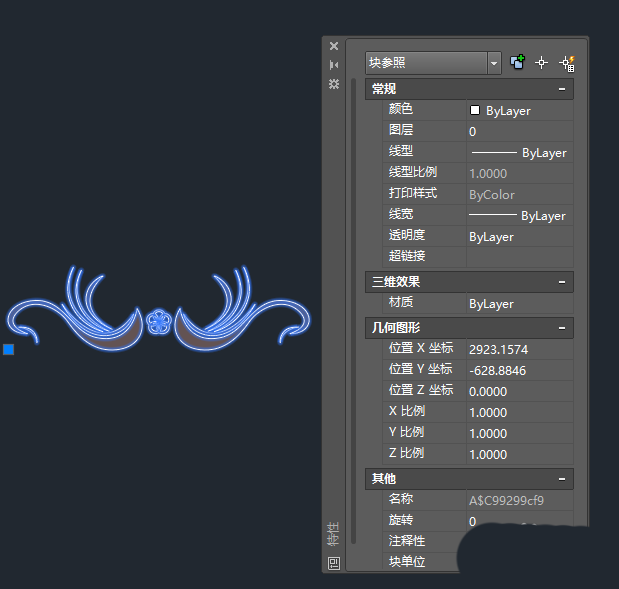Edit the Y 比例 value 1.0000
This screenshot has height=589, width=619.
click(520, 433)
